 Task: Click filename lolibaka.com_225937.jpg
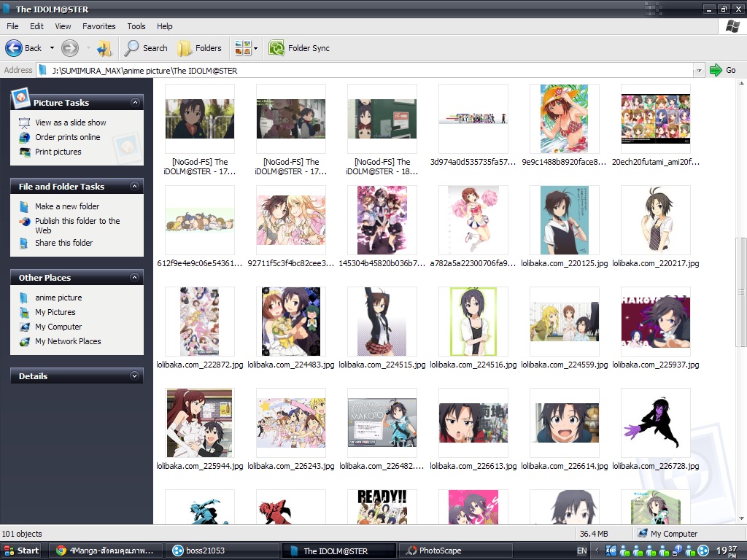coord(656,365)
